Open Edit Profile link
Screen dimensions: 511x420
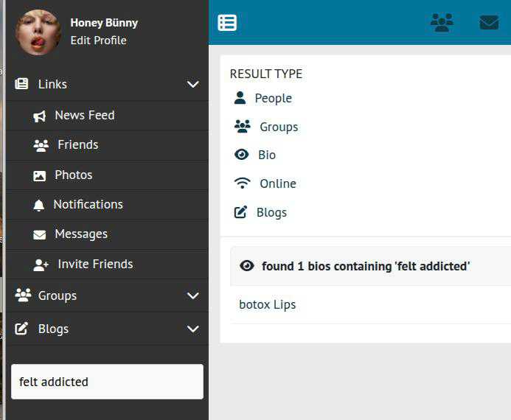click(98, 41)
